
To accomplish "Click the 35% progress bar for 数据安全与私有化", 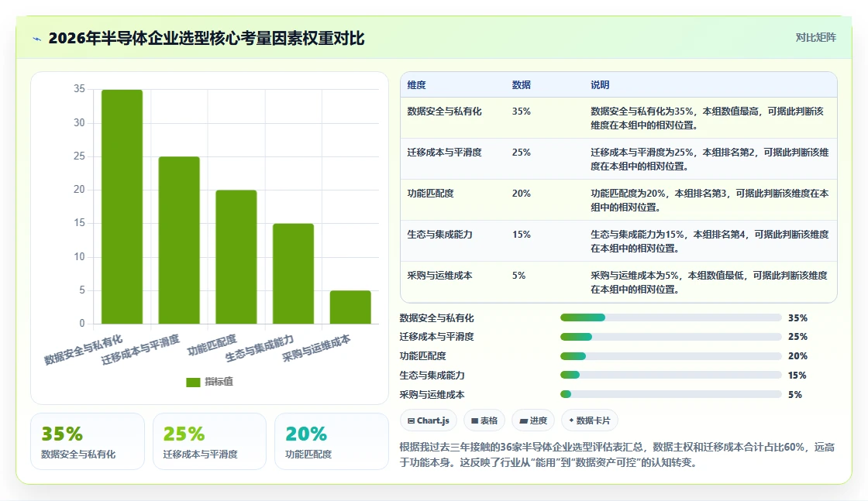I will click(671, 317).
